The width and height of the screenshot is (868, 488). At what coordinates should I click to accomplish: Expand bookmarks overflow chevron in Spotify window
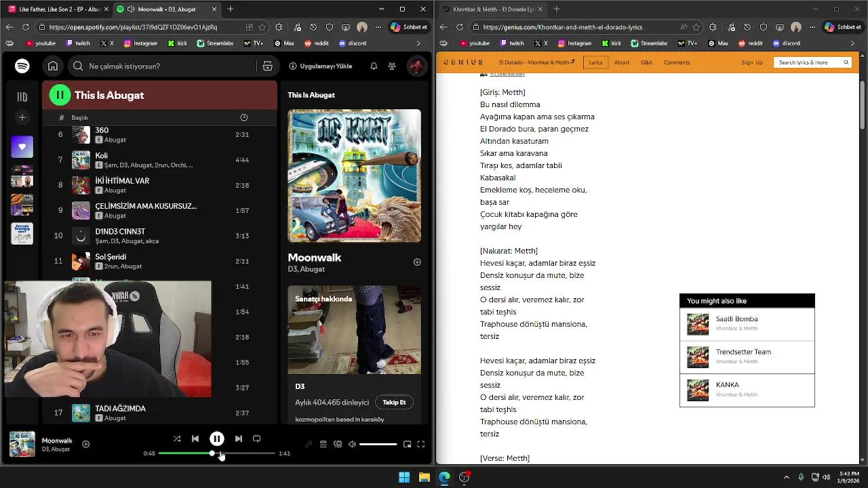(x=418, y=43)
